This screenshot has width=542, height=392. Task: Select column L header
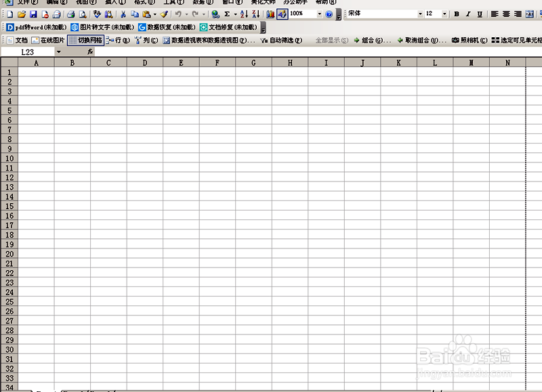435,62
